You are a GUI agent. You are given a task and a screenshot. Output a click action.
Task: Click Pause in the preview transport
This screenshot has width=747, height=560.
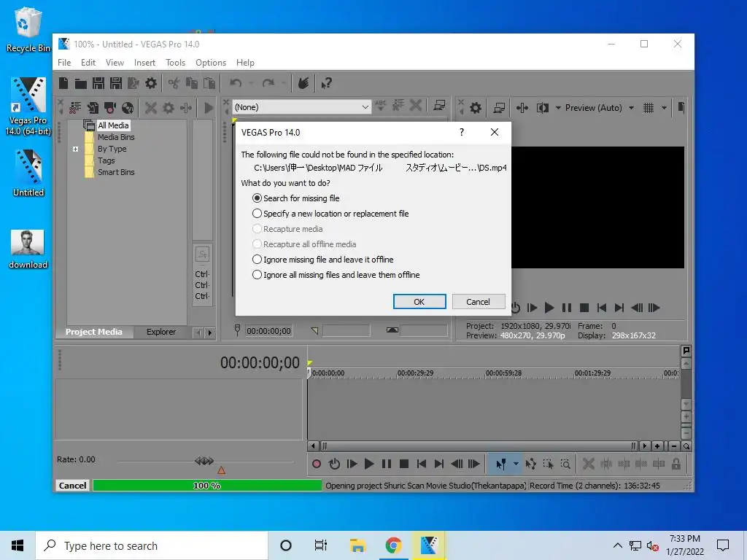pos(566,308)
